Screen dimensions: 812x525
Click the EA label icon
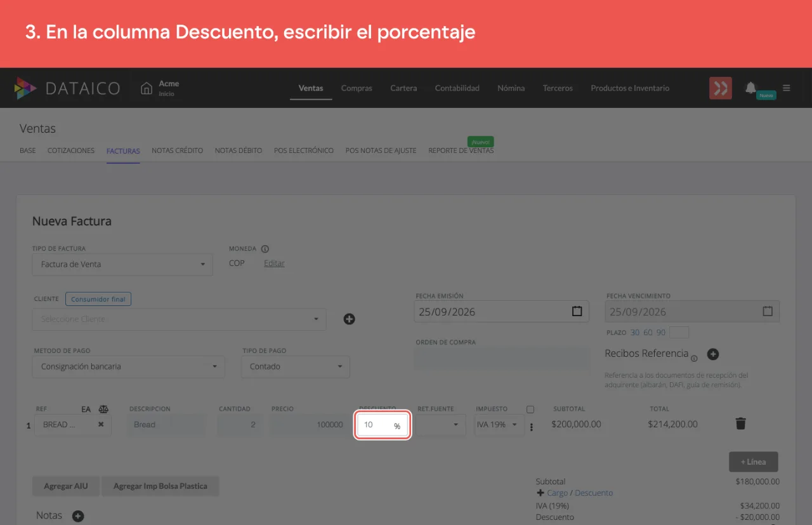[x=86, y=409]
